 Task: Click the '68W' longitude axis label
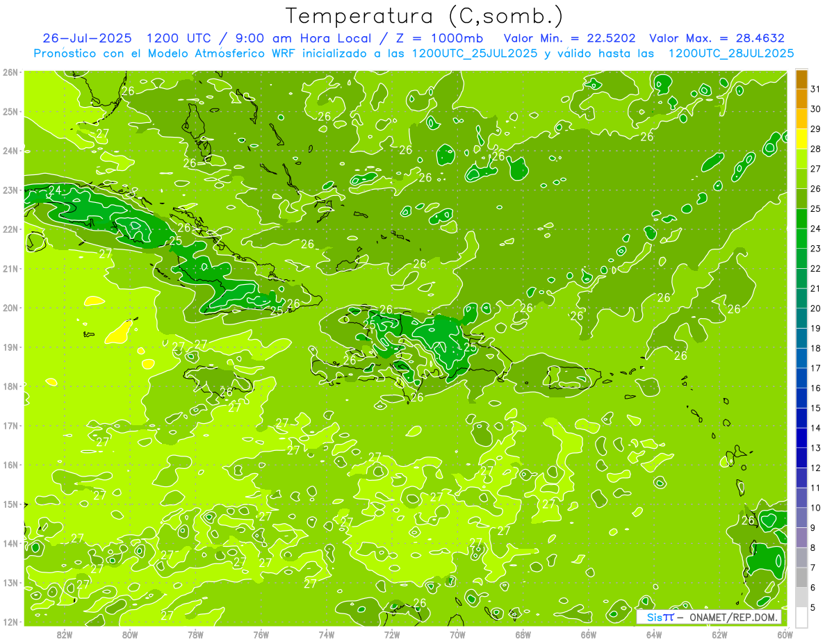(523, 634)
